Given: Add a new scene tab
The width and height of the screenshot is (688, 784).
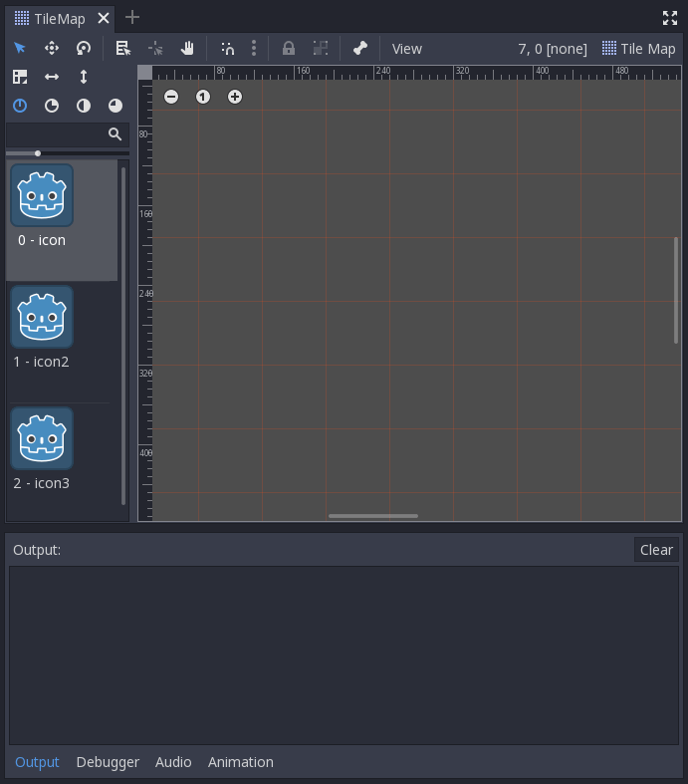Looking at the screenshot, I should [131, 18].
